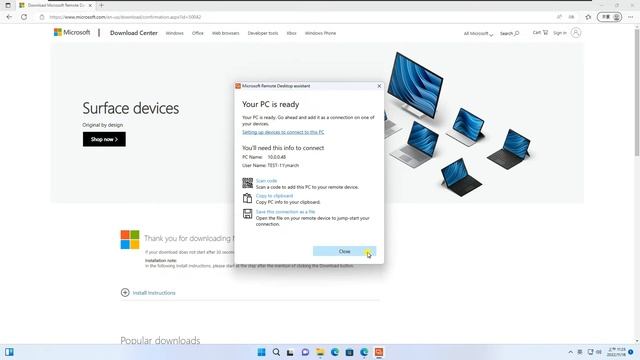Click the browser Back arrow
The image size is (640, 360).
(9, 17)
